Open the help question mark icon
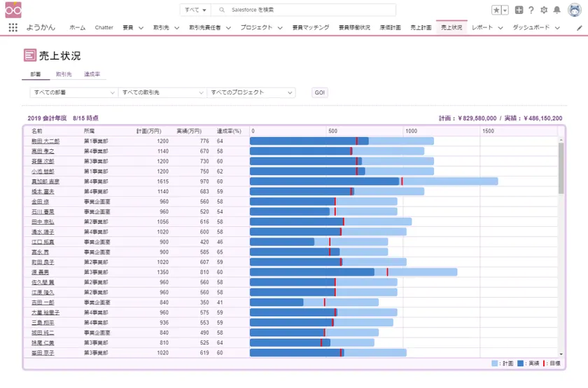 click(531, 10)
